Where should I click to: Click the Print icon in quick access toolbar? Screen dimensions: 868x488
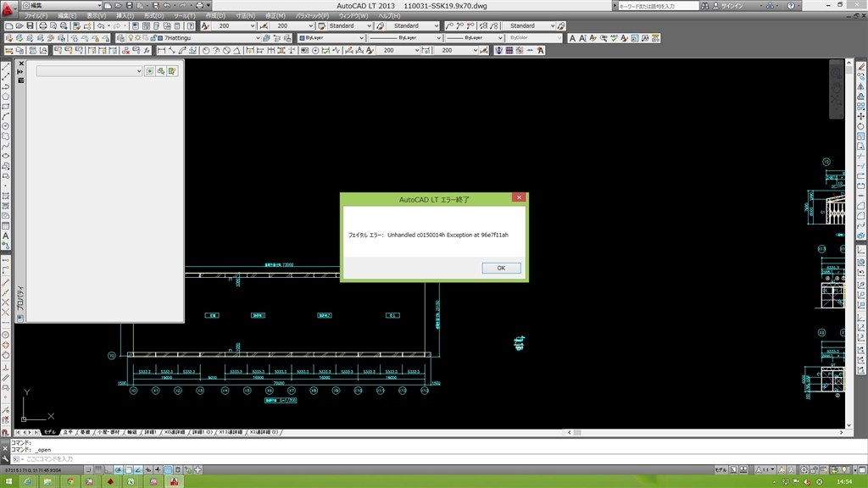coord(200,6)
